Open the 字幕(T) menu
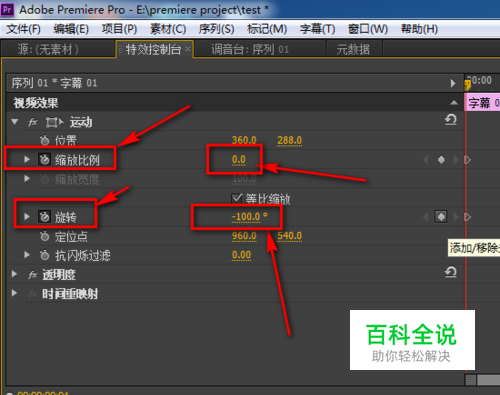The width and height of the screenshot is (500, 395). click(317, 29)
